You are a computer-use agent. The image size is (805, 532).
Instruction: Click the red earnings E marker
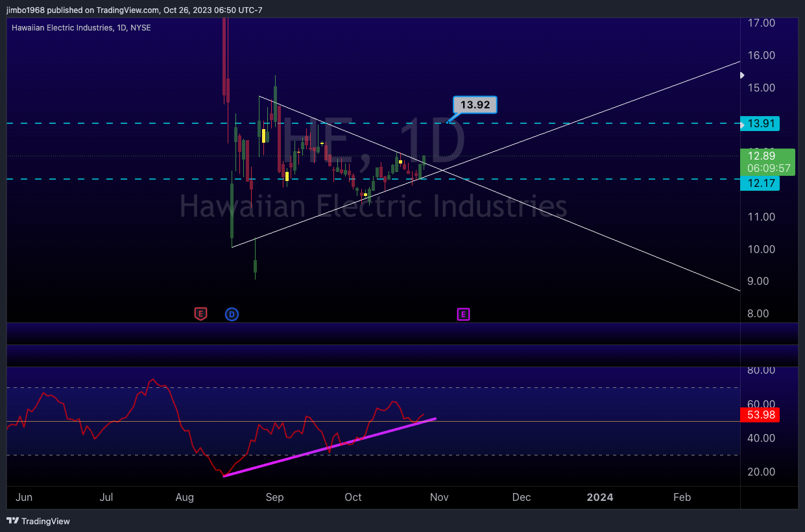(201, 315)
